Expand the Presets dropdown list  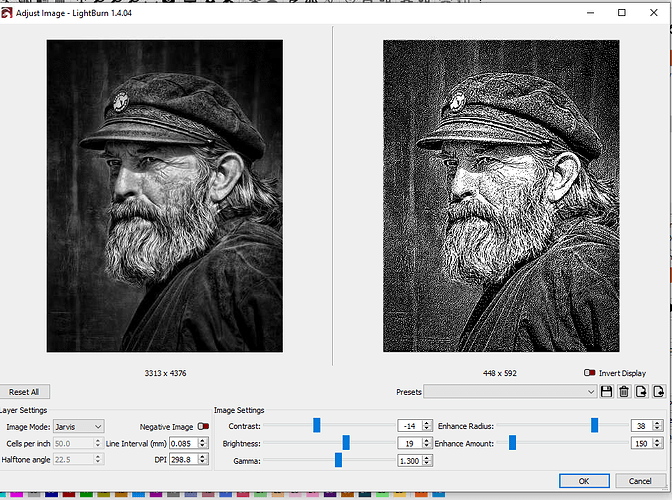tap(510, 392)
